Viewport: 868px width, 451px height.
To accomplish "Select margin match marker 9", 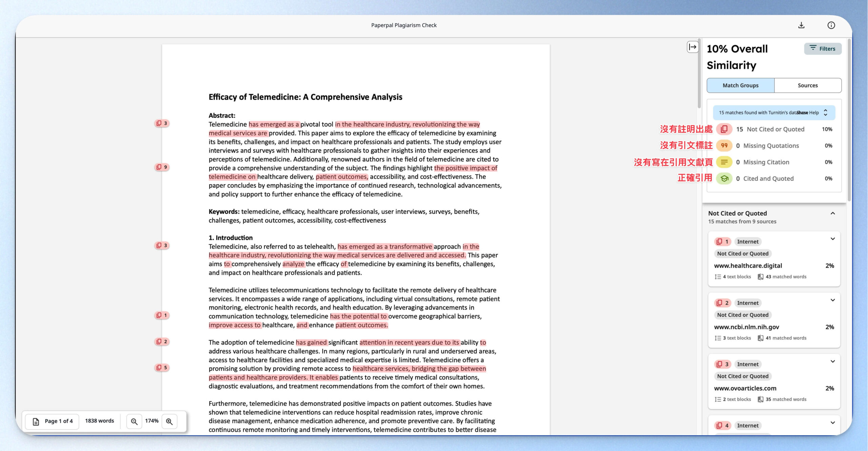I will click(x=162, y=167).
